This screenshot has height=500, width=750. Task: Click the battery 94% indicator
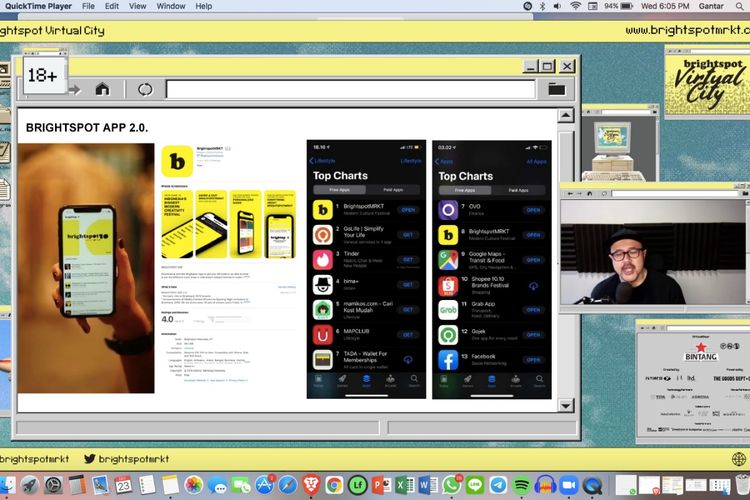click(x=618, y=6)
